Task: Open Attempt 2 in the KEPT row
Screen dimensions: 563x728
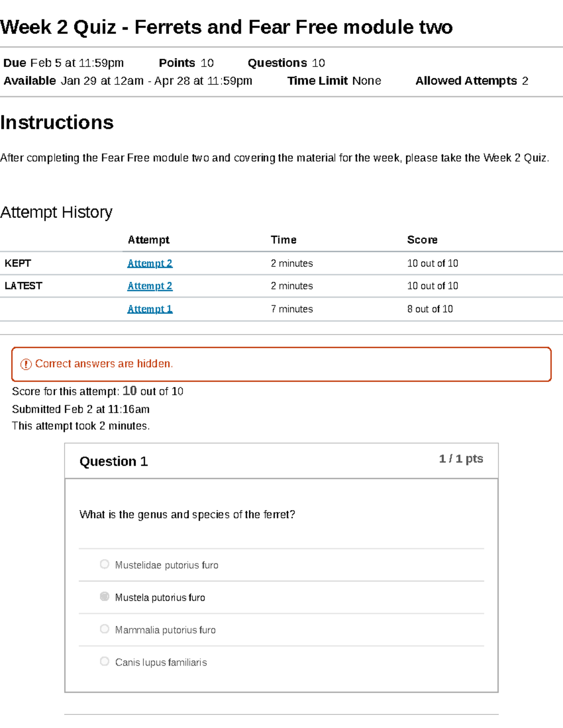Action: coord(150,263)
